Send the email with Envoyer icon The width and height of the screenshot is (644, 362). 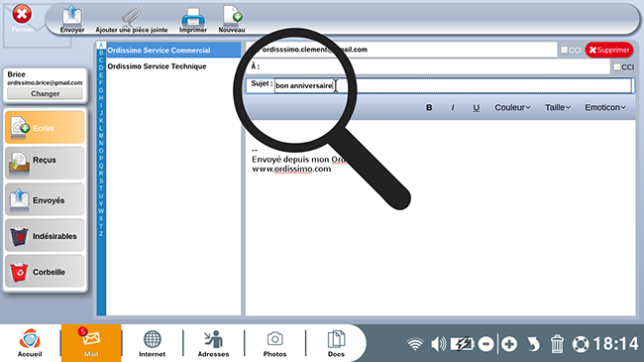point(72,19)
